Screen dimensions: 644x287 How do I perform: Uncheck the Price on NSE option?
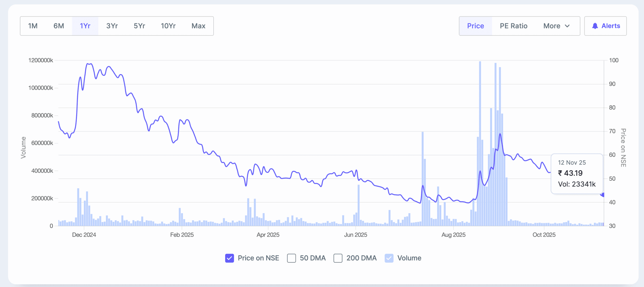(x=229, y=258)
